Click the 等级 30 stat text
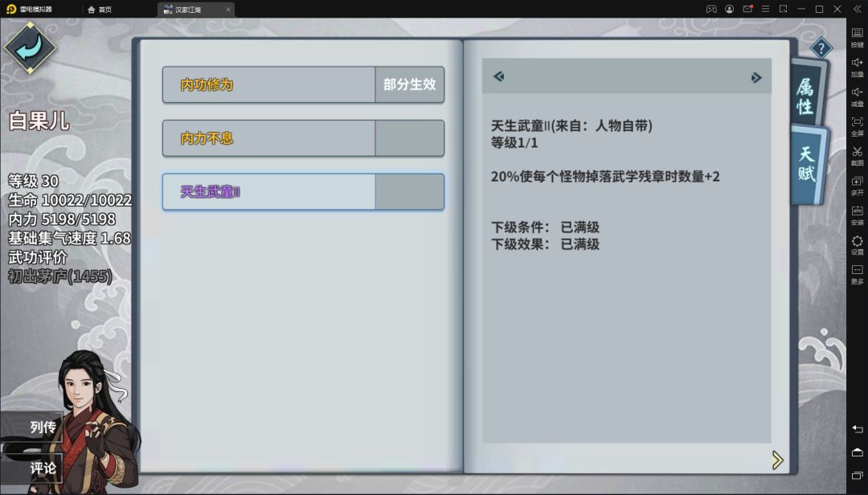The height and width of the screenshot is (495, 868). coord(33,181)
